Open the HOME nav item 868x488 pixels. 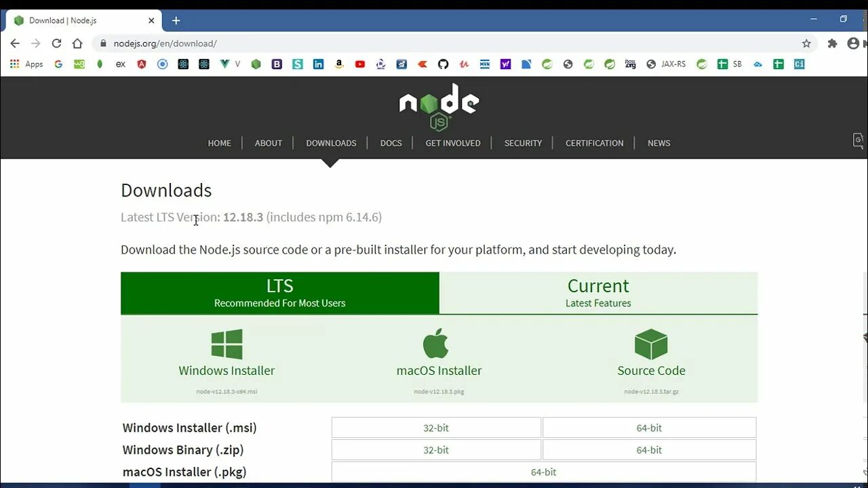tap(220, 143)
